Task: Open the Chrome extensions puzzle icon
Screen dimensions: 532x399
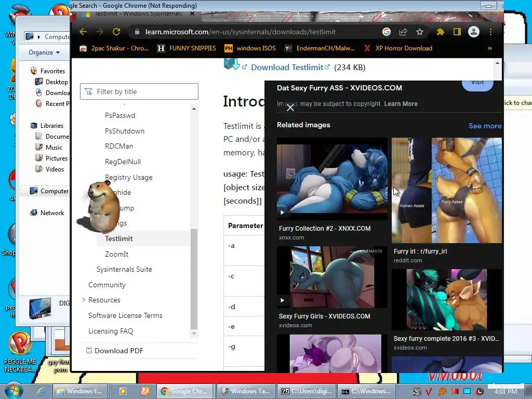Action: [x=441, y=32]
